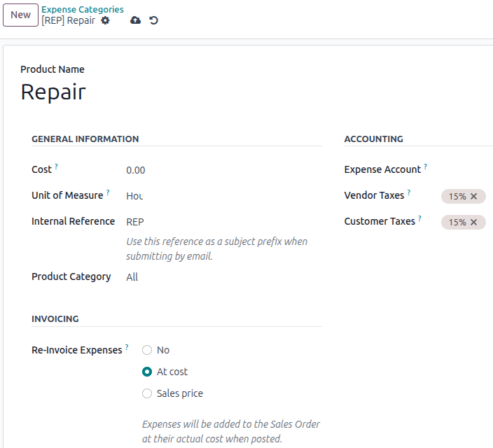Open help tooltip next to Cost label

tap(57, 167)
